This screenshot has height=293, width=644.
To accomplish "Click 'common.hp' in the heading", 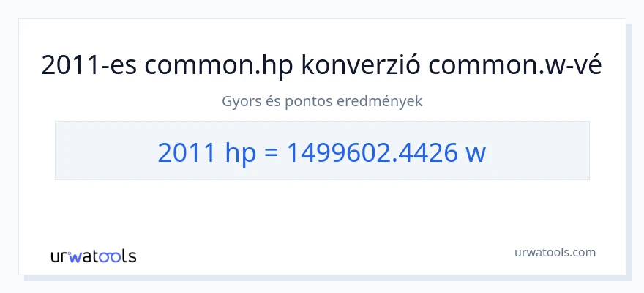I will [219, 66].
